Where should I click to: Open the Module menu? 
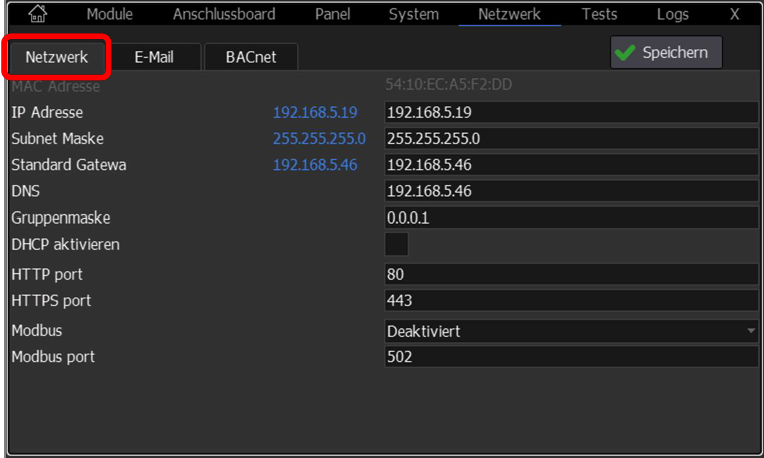click(110, 14)
